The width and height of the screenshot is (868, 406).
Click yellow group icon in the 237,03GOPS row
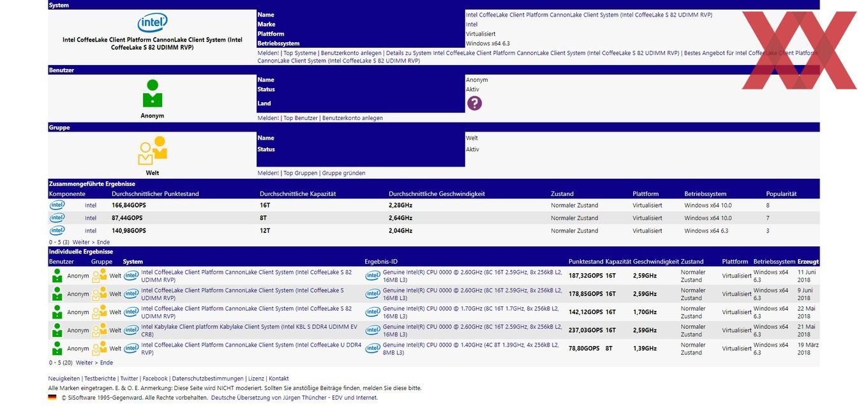(99, 330)
